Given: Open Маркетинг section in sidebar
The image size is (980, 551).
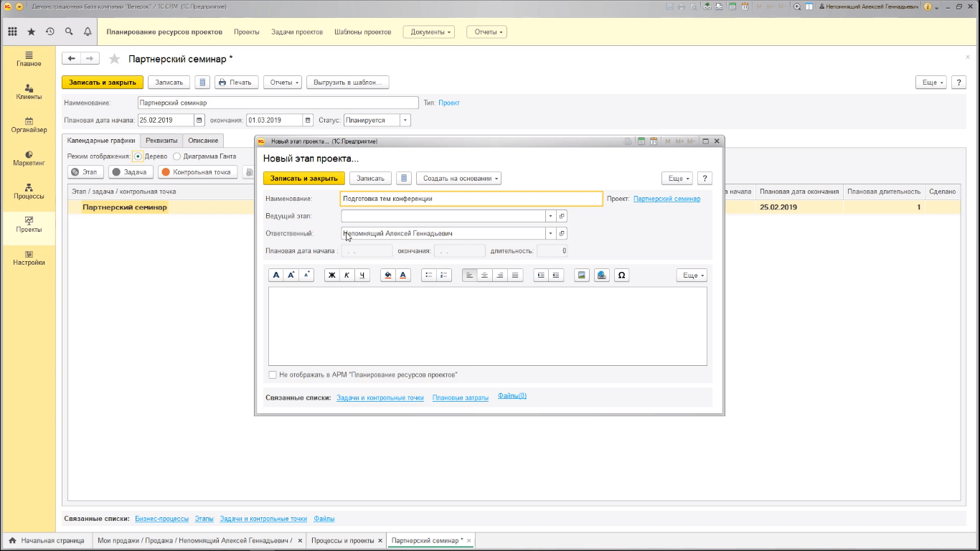Looking at the screenshot, I should [29, 158].
